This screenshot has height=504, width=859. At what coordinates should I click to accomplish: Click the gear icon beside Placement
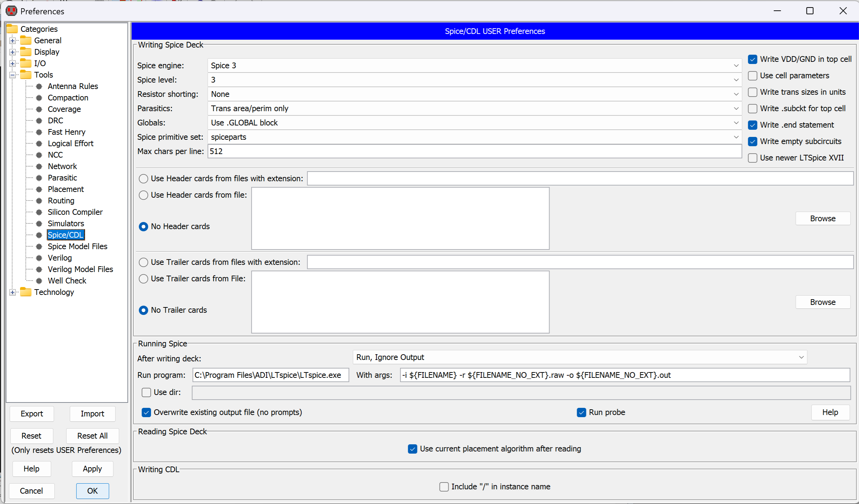39,189
